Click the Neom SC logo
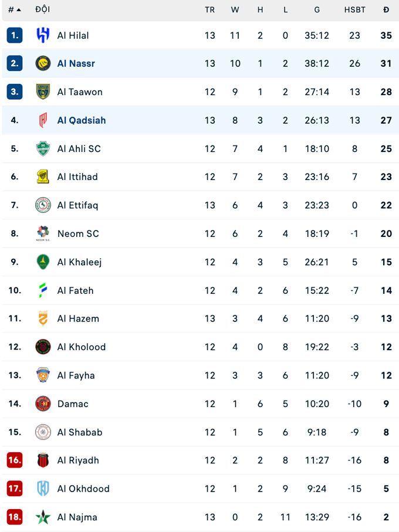 point(43,233)
